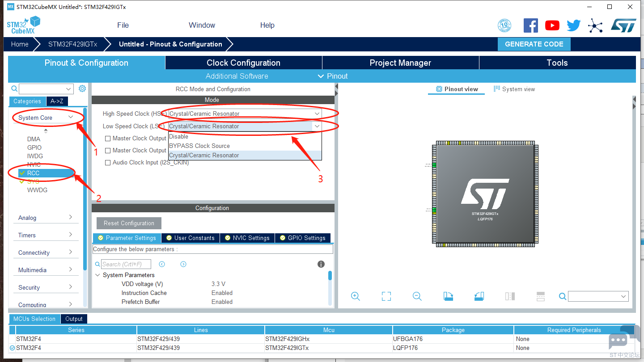Click the ST logo in the header
This screenshot has width=644, height=362.
(623, 25)
